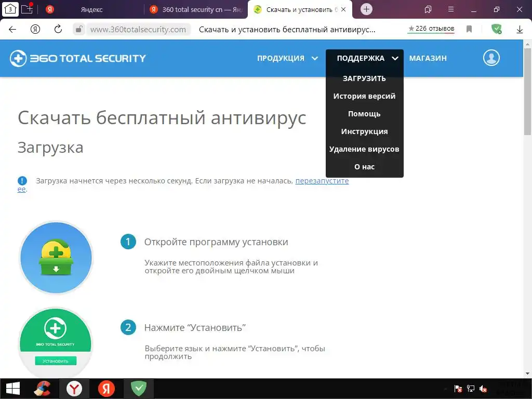Reload the page
Image resolution: width=532 pixels, height=399 pixels.
tap(58, 29)
